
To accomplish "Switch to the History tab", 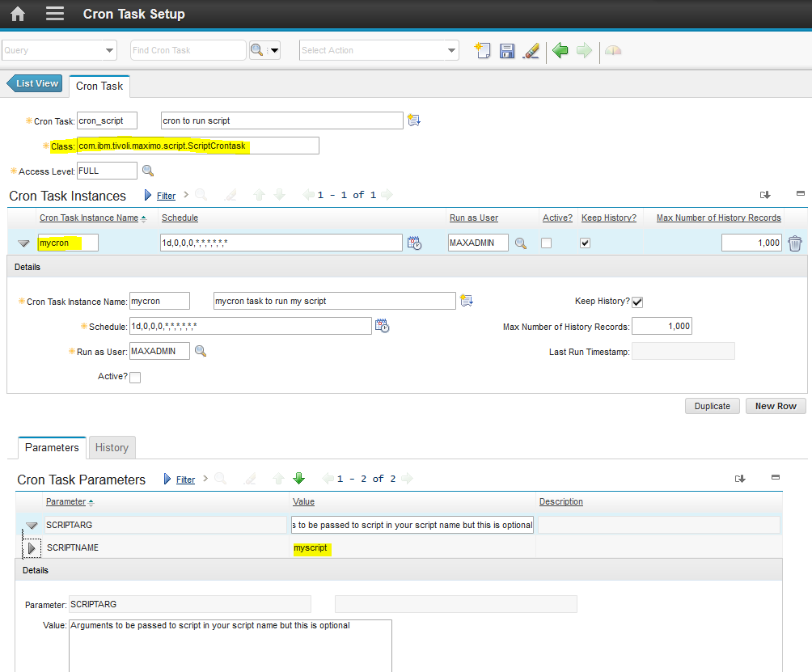I will [112, 447].
